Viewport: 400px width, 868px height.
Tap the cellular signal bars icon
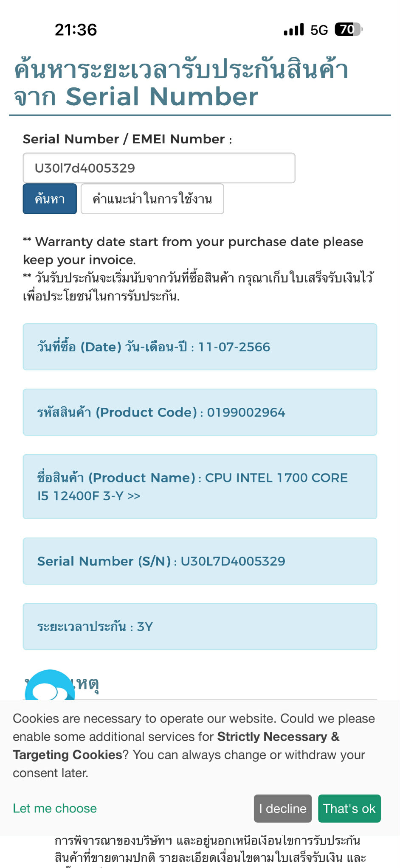click(294, 30)
